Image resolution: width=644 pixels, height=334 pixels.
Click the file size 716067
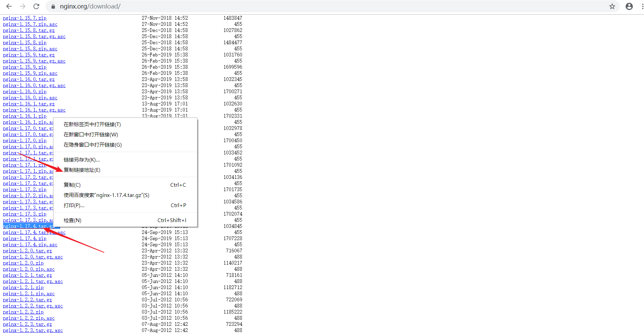click(234, 251)
